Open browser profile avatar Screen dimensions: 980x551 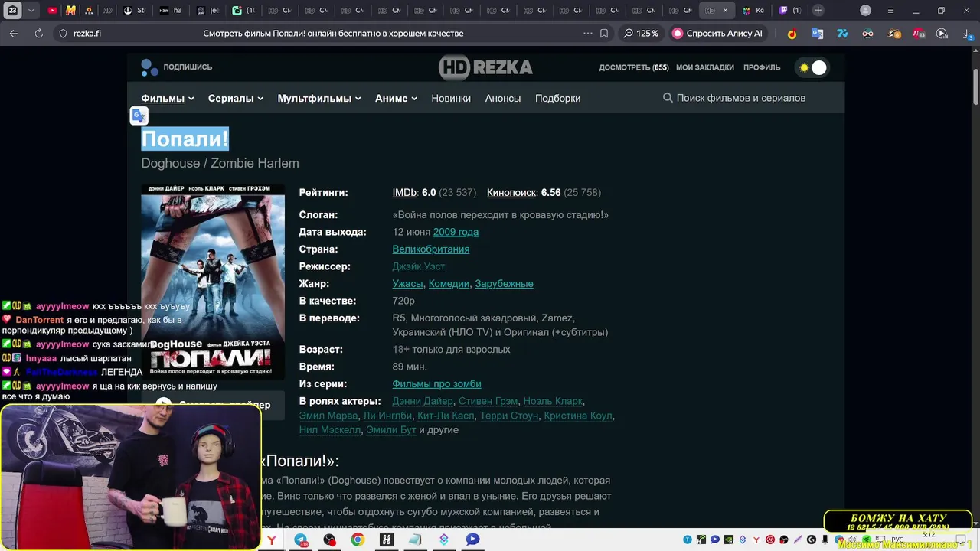click(865, 11)
